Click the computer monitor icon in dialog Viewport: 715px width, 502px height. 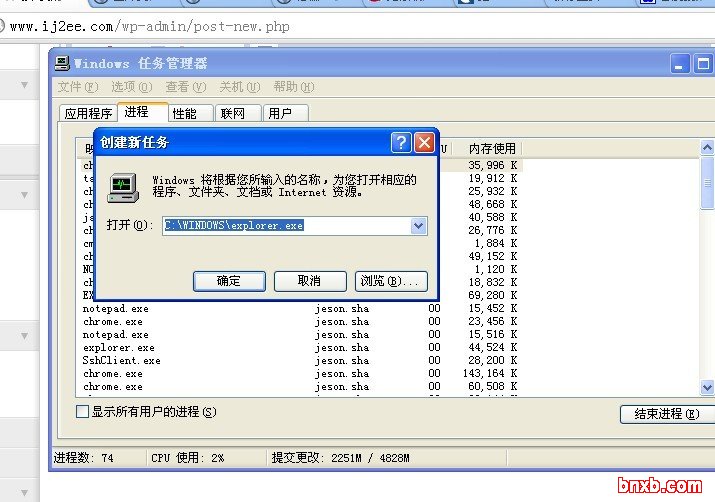click(123, 187)
